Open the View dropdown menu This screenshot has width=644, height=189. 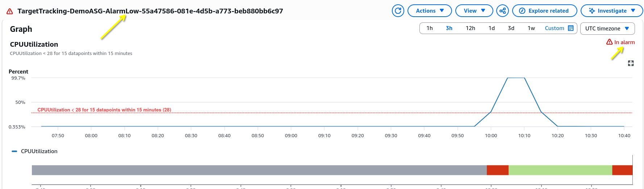(474, 10)
